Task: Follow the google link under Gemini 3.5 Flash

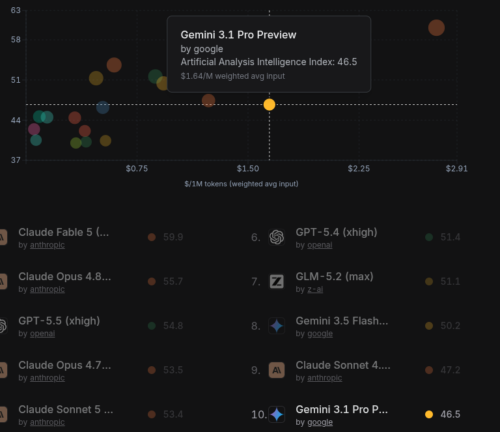Action: [320, 334]
